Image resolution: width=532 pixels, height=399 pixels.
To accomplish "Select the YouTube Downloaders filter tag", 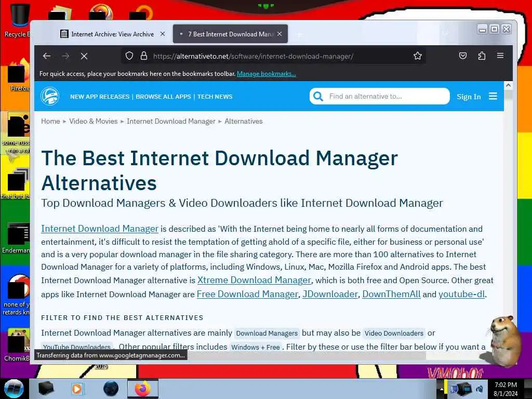I will [77, 347].
